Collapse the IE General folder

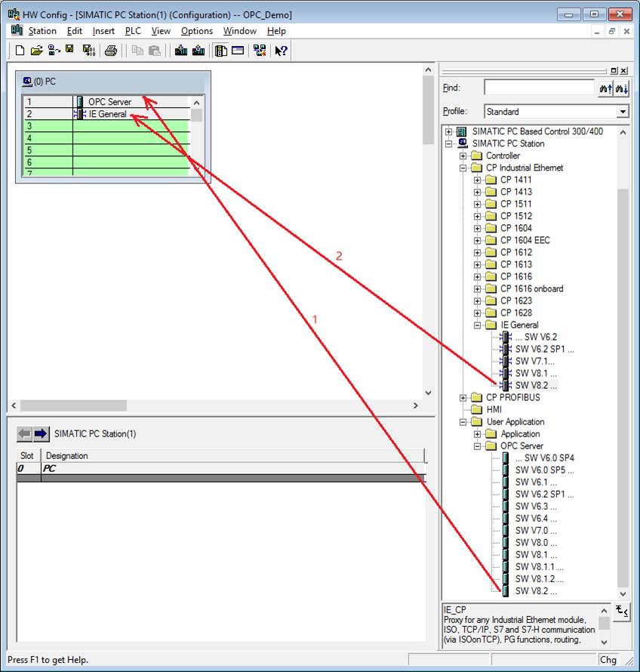pyautogui.click(x=477, y=325)
